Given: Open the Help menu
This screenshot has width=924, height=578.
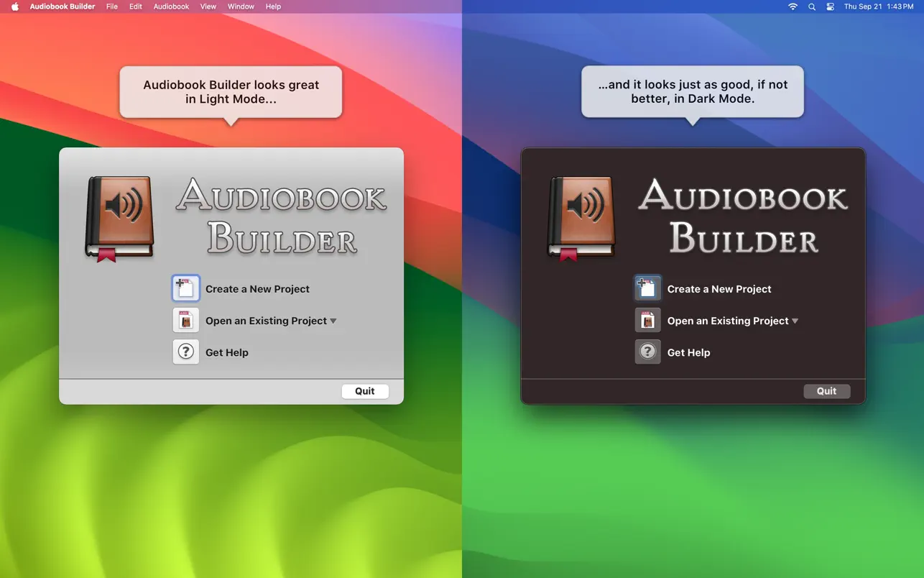Looking at the screenshot, I should pyautogui.click(x=273, y=6).
